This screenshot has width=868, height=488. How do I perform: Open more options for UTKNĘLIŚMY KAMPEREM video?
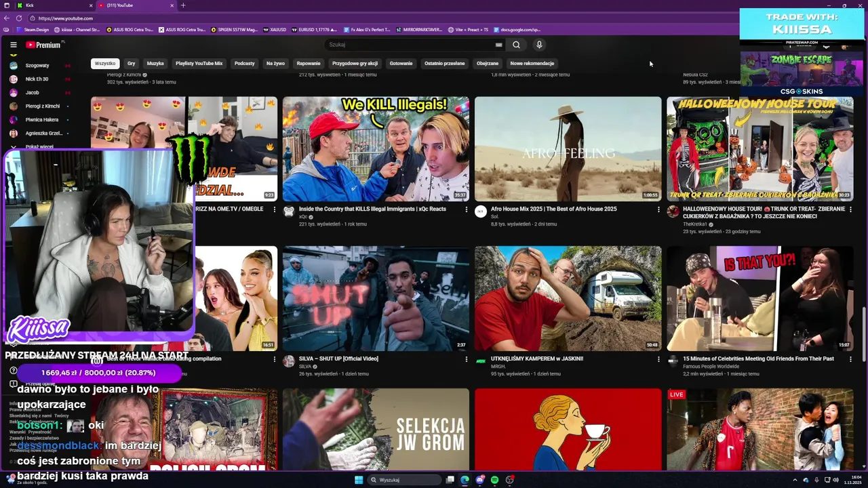coord(658,359)
